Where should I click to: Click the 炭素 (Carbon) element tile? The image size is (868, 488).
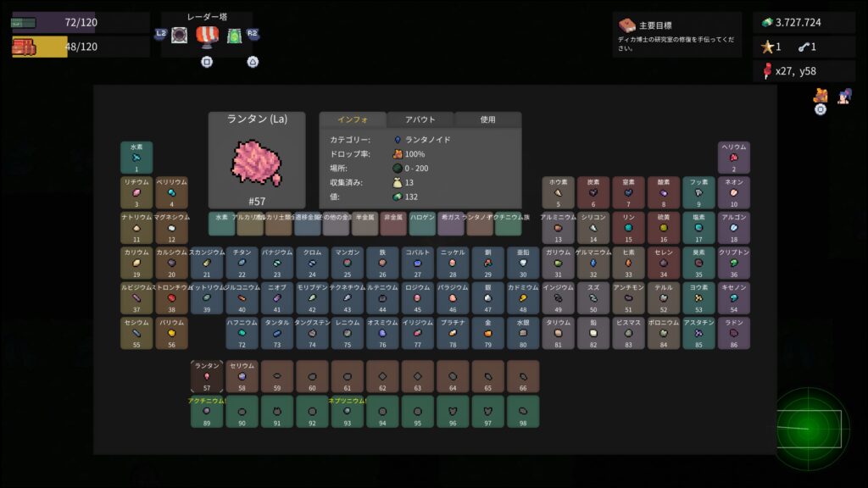coord(593,192)
